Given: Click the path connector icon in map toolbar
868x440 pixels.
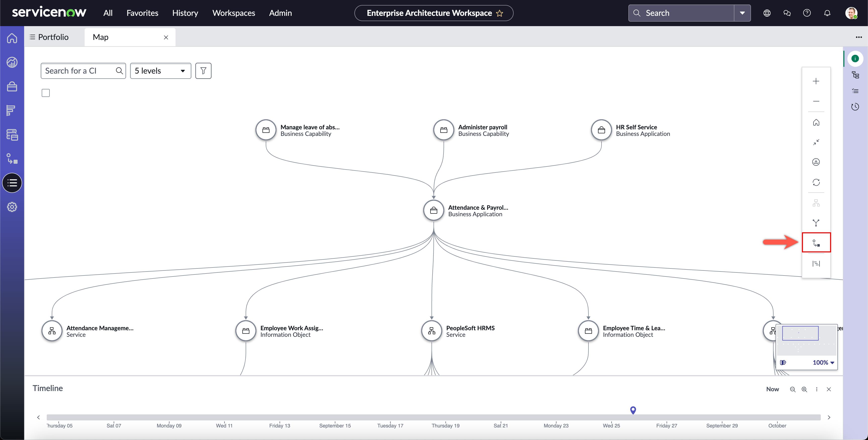Looking at the screenshot, I should 816,243.
